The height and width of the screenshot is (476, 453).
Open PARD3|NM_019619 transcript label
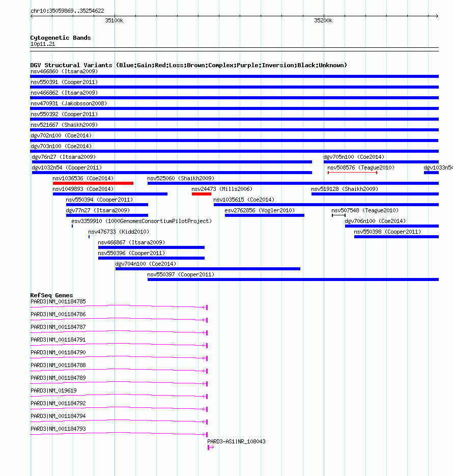pyautogui.click(x=54, y=390)
